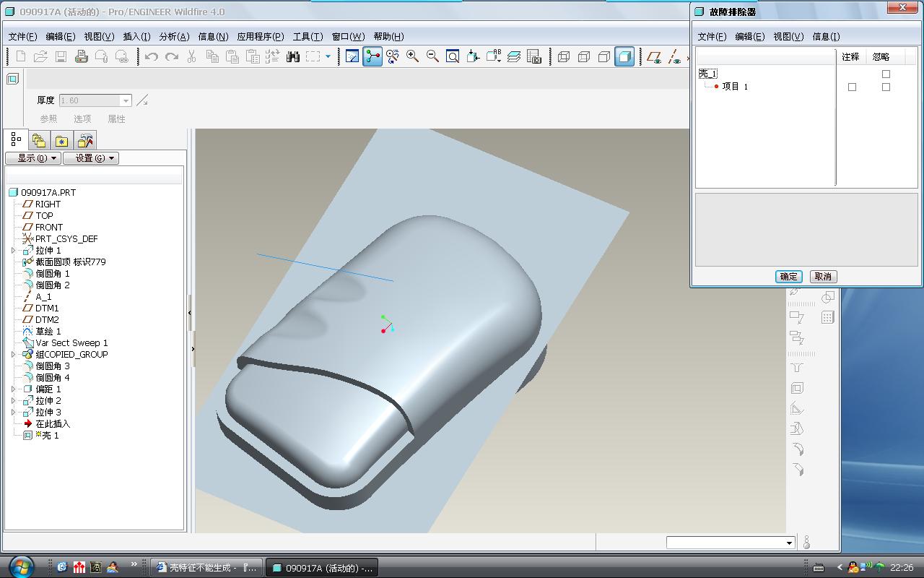Open the 分析(A) menu

point(174,36)
